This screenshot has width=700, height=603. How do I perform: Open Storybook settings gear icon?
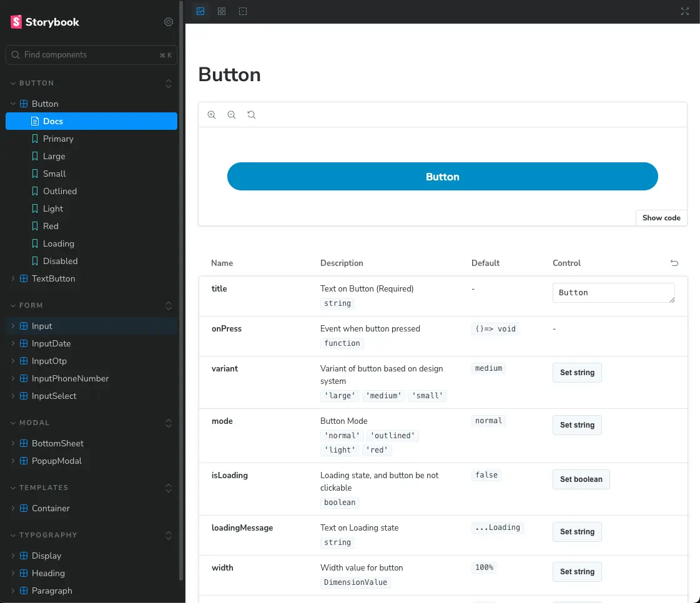coord(169,22)
